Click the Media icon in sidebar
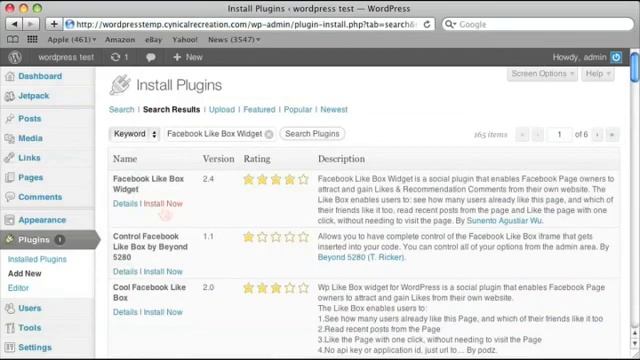 [10, 138]
